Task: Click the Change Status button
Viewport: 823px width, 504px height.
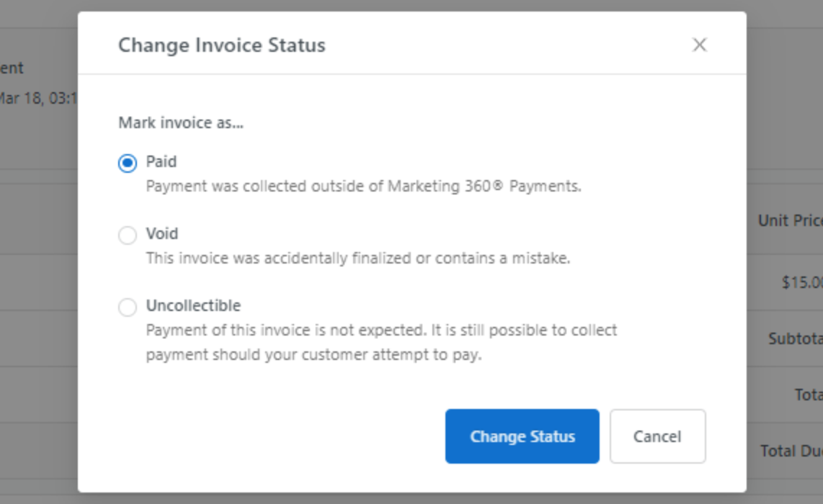Action: tap(522, 436)
